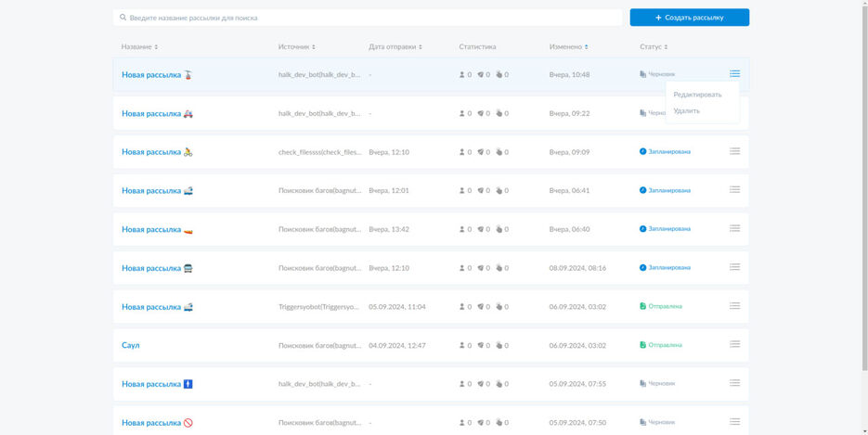868x435 pixels.
Task: Sort the list by Источник
Action: pos(297,47)
